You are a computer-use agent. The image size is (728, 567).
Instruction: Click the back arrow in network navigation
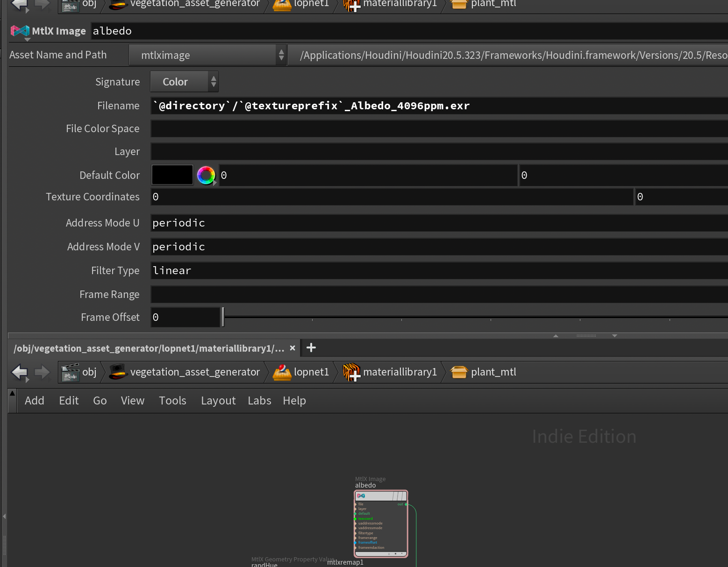coord(20,372)
